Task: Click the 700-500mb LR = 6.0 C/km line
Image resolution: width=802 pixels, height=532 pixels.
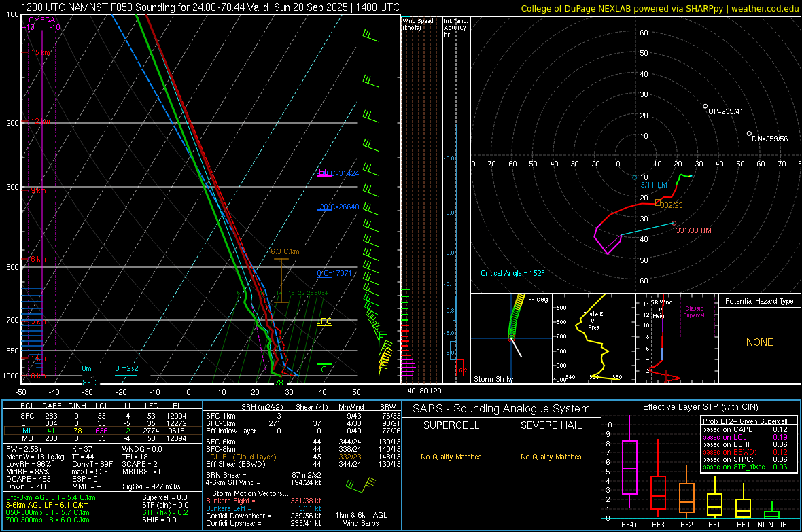Action: [48, 520]
